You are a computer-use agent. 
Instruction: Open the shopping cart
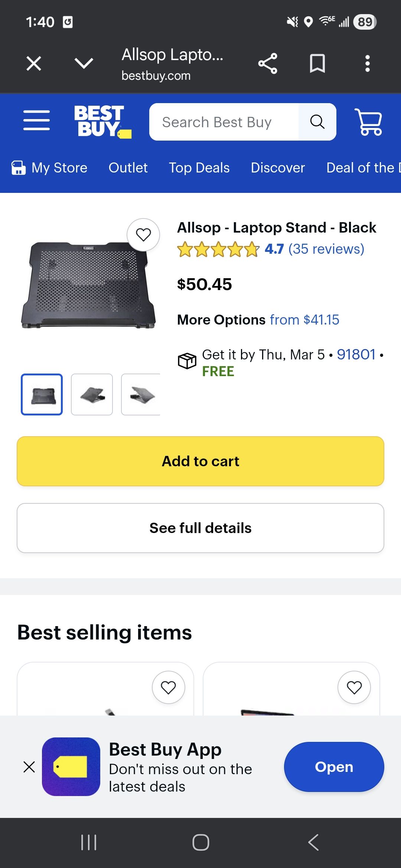(368, 122)
